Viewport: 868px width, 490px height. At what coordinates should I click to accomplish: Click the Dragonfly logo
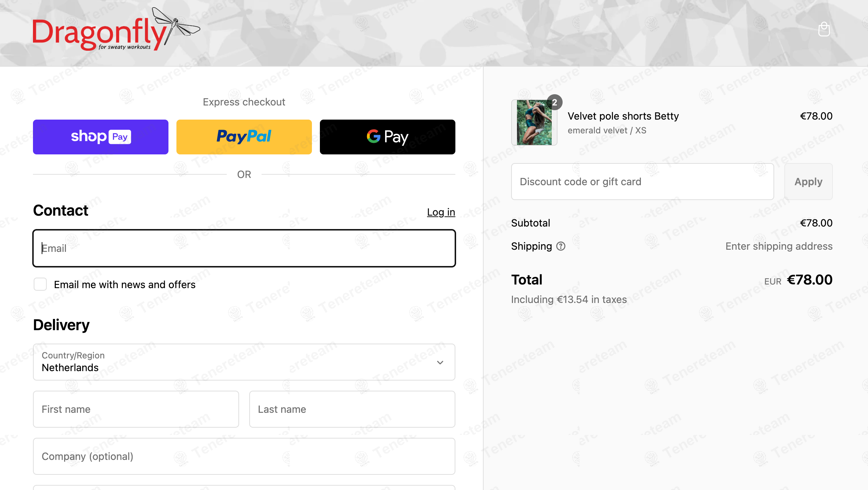(116, 29)
